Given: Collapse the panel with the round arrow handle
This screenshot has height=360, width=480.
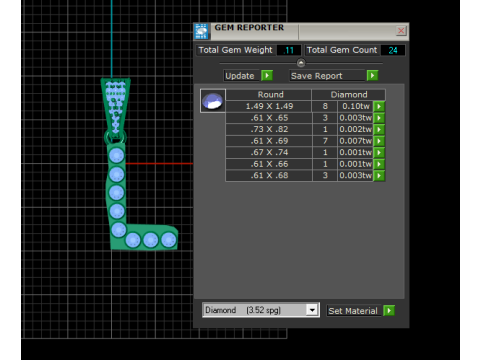Looking at the screenshot, I should coord(301,63).
